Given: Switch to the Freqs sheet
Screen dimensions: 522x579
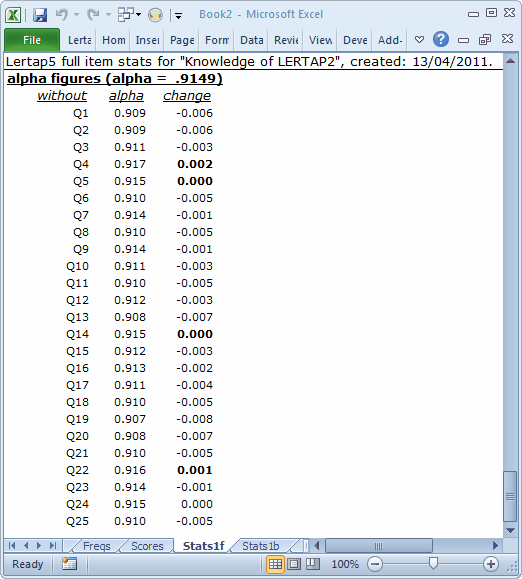Looking at the screenshot, I should point(96,546).
